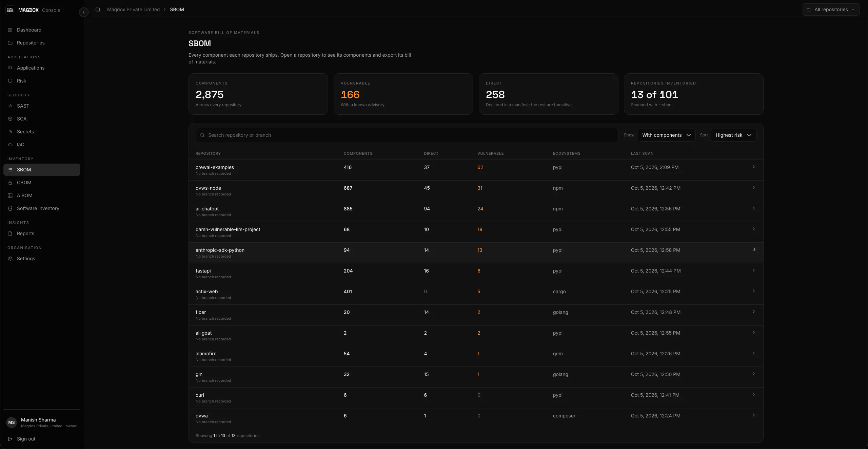This screenshot has width=868, height=449.
Task: Click the Magdox logo icon
Action: tap(11, 10)
